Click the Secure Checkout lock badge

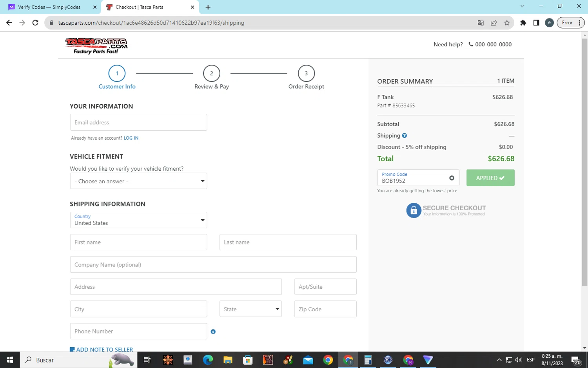tap(446, 210)
